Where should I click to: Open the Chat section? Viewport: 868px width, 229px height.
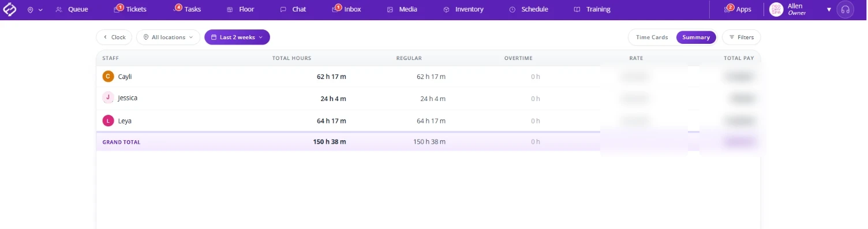pos(293,9)
